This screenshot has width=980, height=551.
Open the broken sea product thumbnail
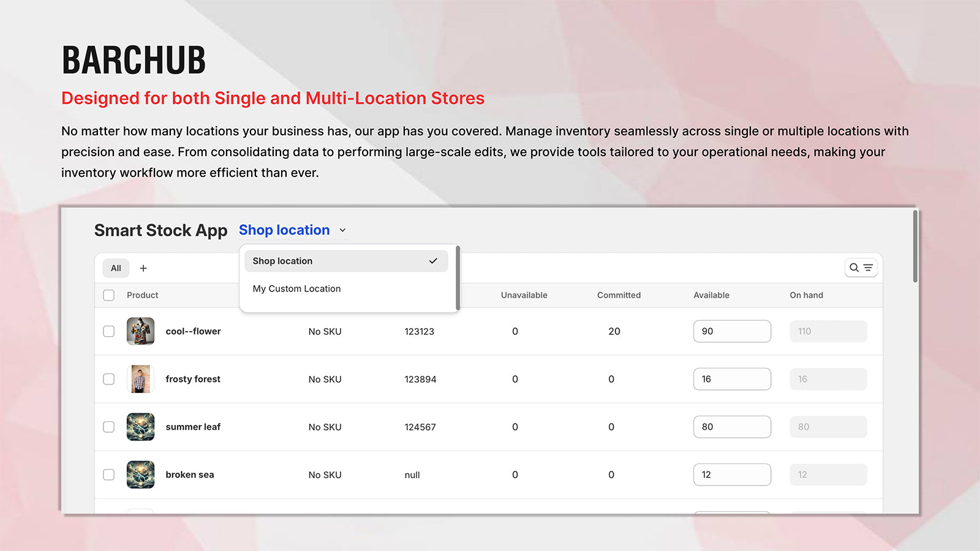click(x=141, y=474)
